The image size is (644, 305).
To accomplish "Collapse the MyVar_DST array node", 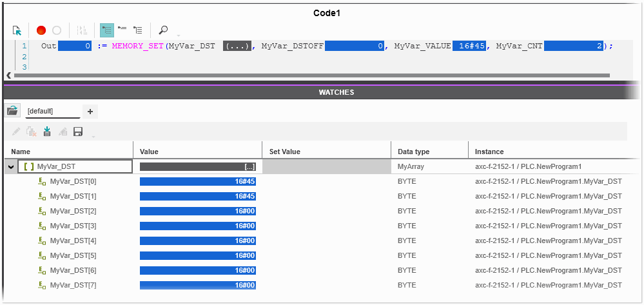I will 10,166.
